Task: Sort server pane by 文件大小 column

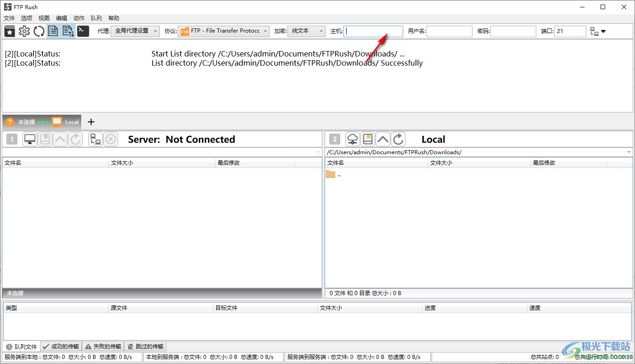Action: (162, 163)
